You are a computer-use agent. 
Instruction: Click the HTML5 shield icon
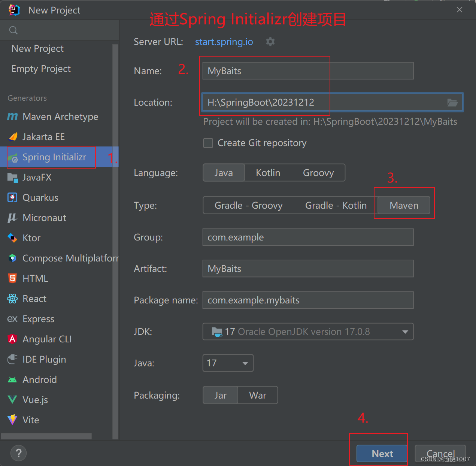[x=13, y=278]
